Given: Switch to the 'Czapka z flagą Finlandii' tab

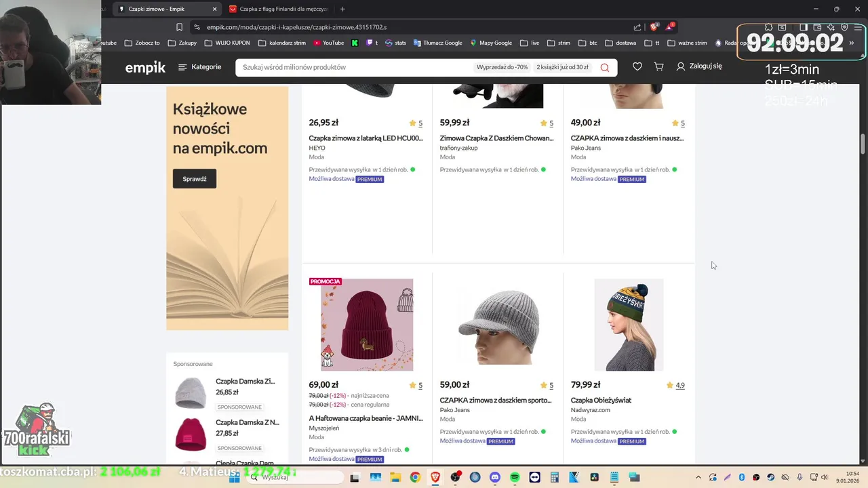Looking at the screenshot, I should click(278, 9).
